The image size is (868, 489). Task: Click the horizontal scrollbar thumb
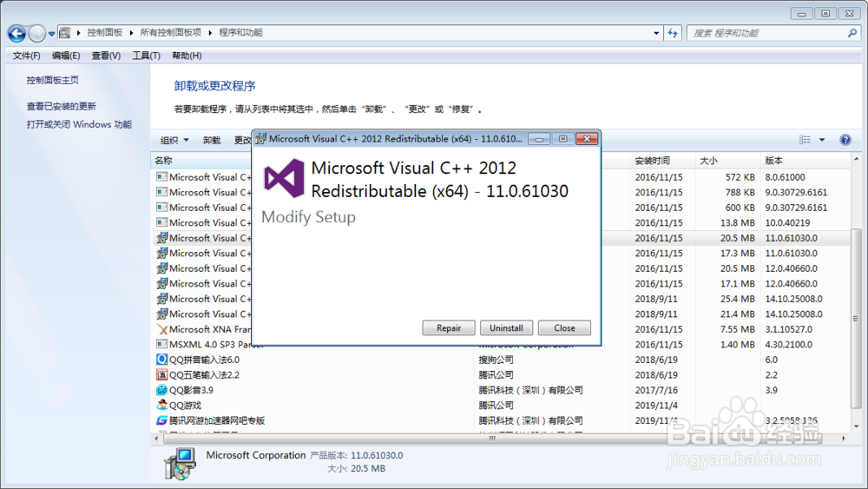[492, 438]
